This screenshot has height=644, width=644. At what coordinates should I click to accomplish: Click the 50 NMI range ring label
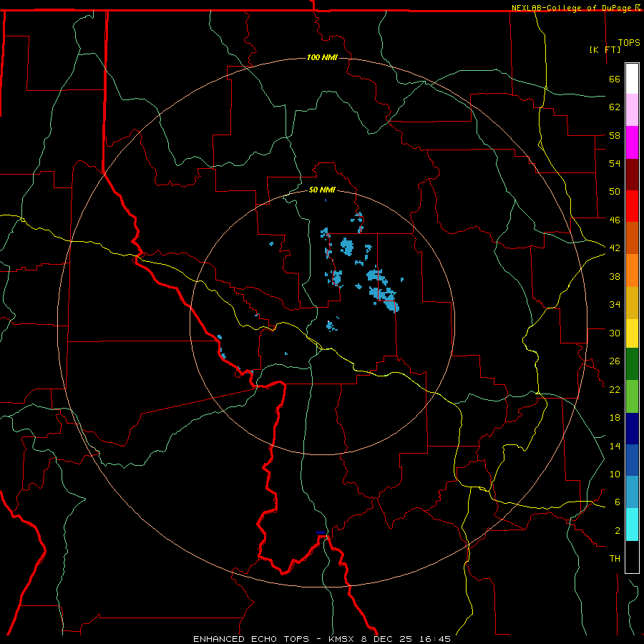[x=322, y=190]
